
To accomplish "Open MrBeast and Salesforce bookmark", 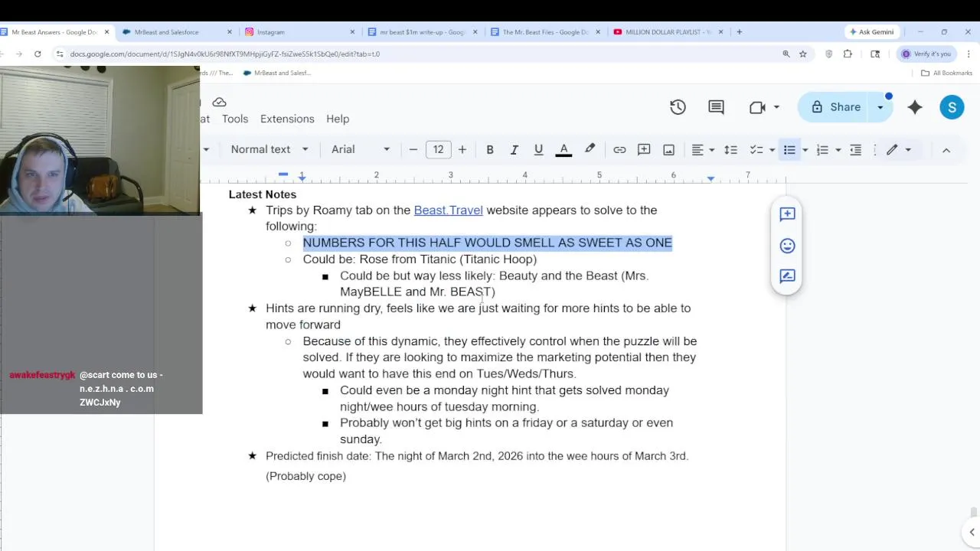I will tap(276, 73).
